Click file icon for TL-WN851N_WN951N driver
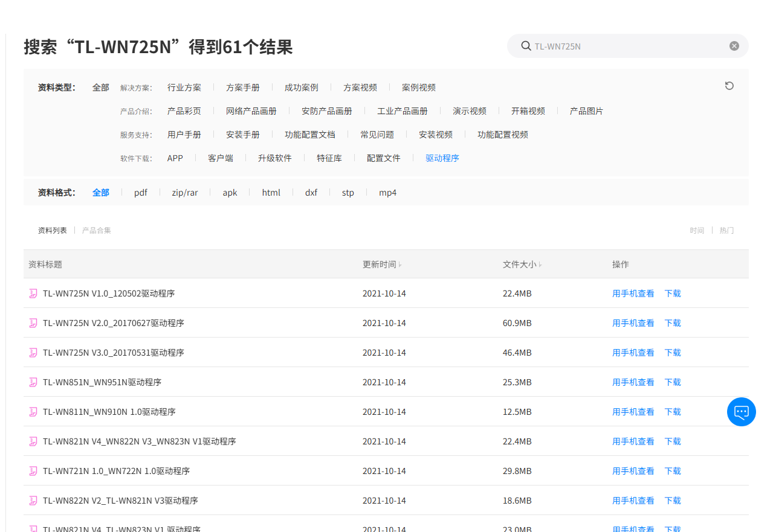Viewport: 773px width, 532px height. [33, 382]
